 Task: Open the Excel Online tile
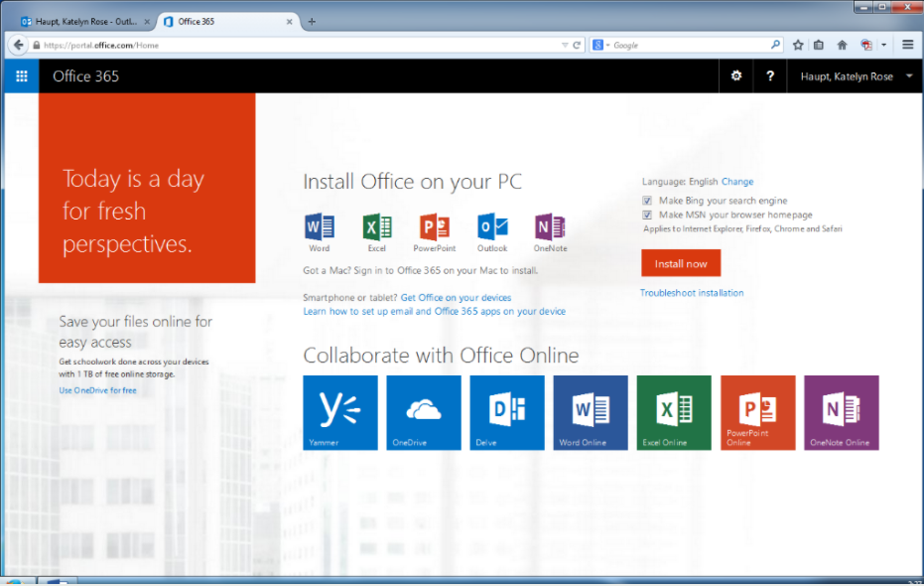[x=674, y=412]
